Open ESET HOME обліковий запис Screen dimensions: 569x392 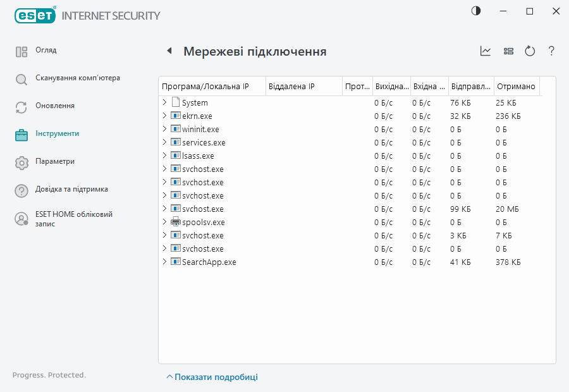tap(65, 219)
